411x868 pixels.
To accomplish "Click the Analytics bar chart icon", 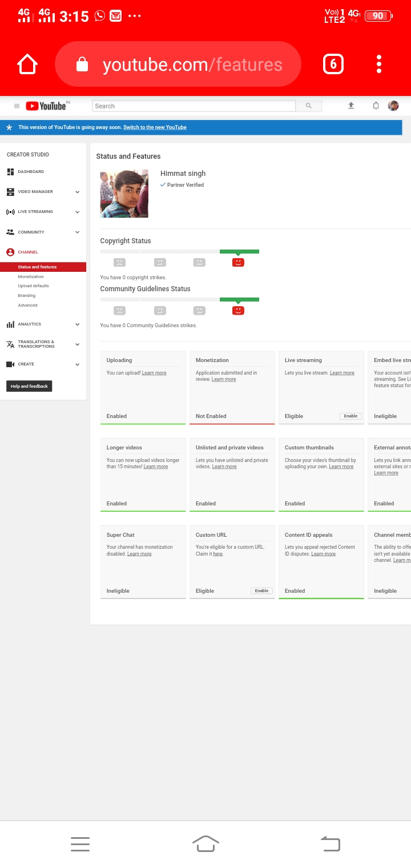I will (x=10, y=324).
